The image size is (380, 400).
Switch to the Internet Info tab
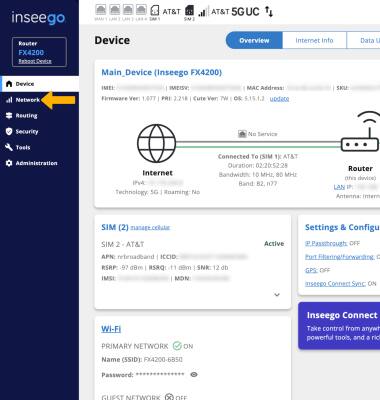pyautogui.click(x=314, y=40)
